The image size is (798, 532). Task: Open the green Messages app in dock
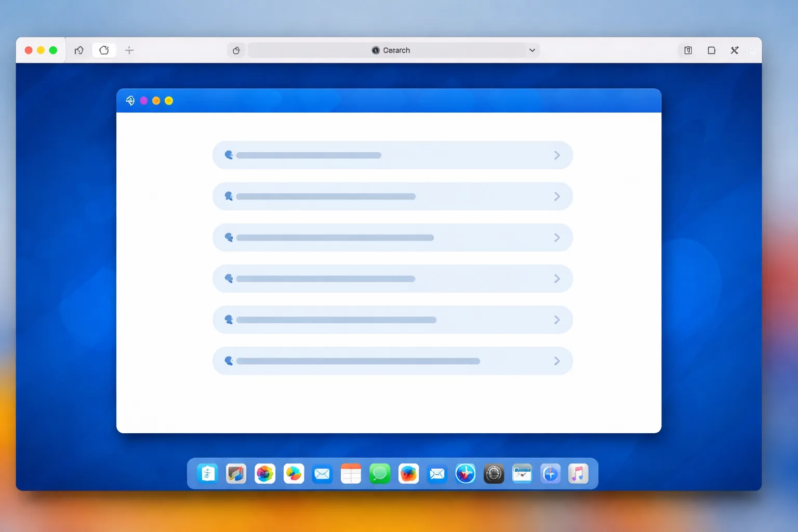[x=380, y=474]
